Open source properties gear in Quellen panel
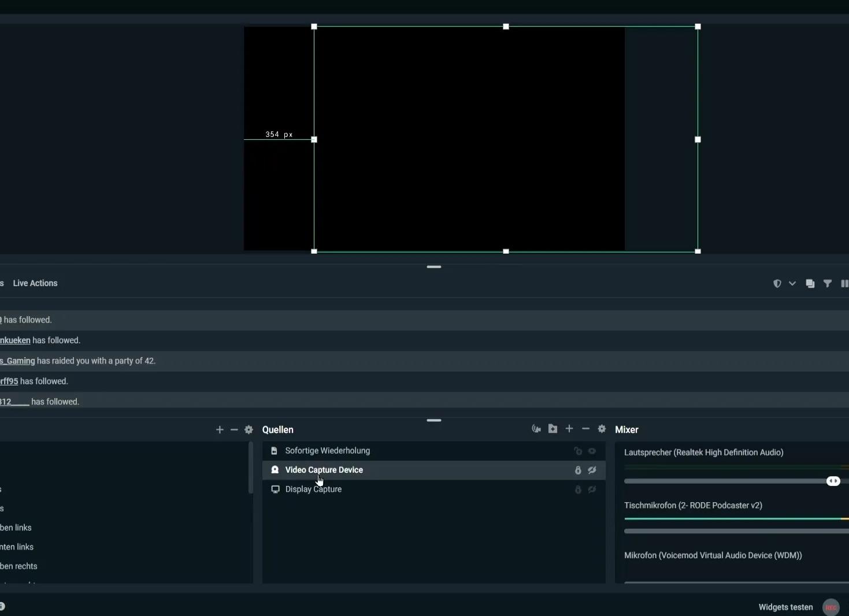Screen dimensions: 849x616 click(602, 429)
